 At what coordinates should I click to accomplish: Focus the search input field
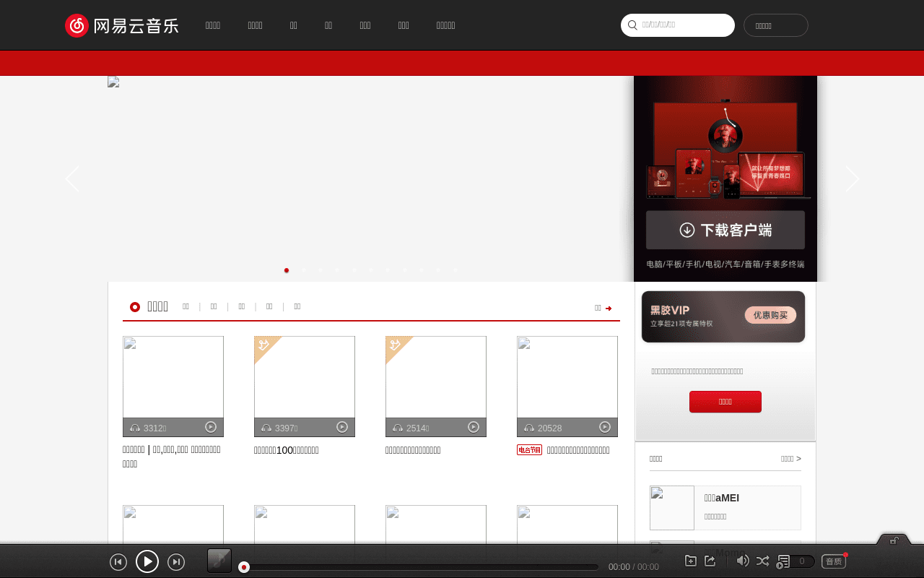pyautogui.click(x=678, y=25)
